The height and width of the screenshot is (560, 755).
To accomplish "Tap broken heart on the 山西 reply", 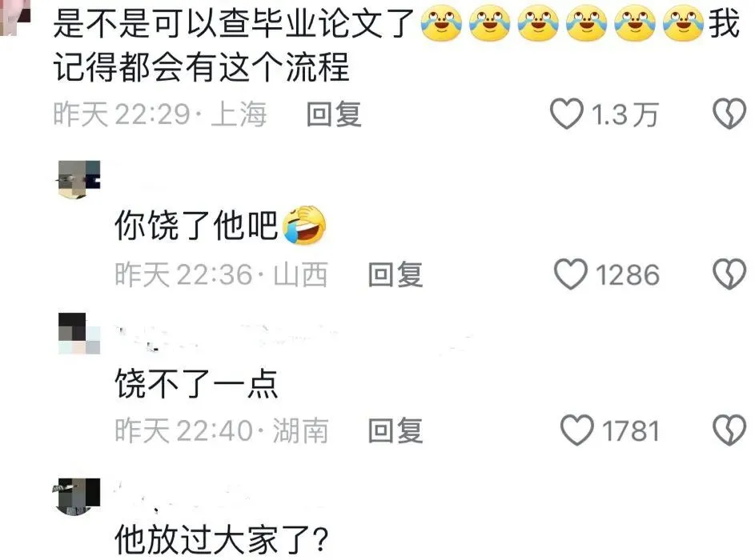I will pos(729,274).
